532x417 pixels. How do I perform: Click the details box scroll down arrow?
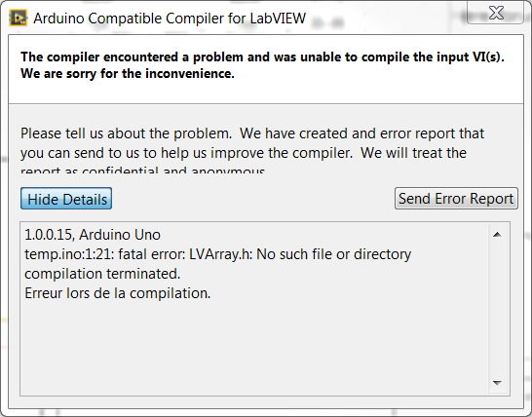pyautogui.click(x=497, y=383)
